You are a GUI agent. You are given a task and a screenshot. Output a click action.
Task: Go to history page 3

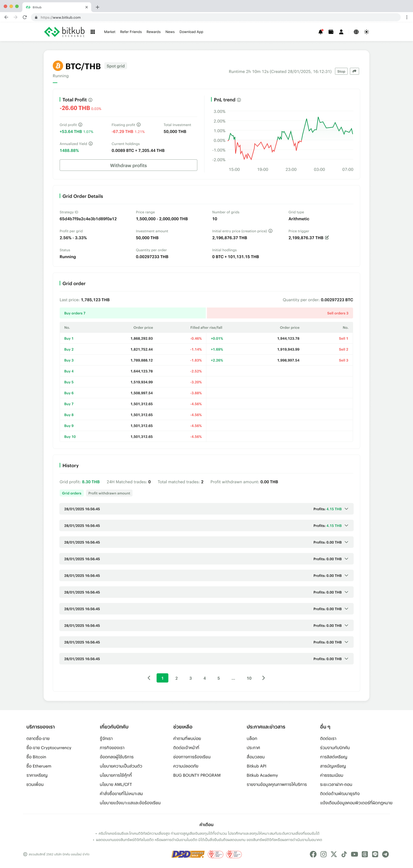190,678
